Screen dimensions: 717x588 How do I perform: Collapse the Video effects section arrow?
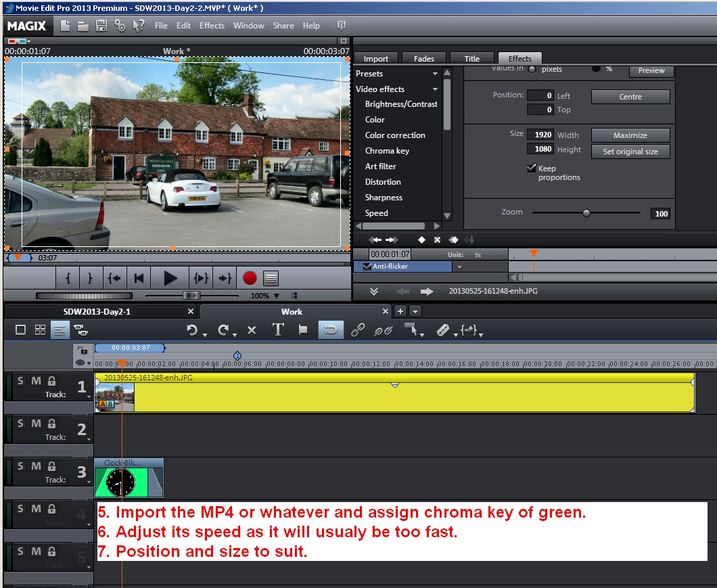point(436,89)
